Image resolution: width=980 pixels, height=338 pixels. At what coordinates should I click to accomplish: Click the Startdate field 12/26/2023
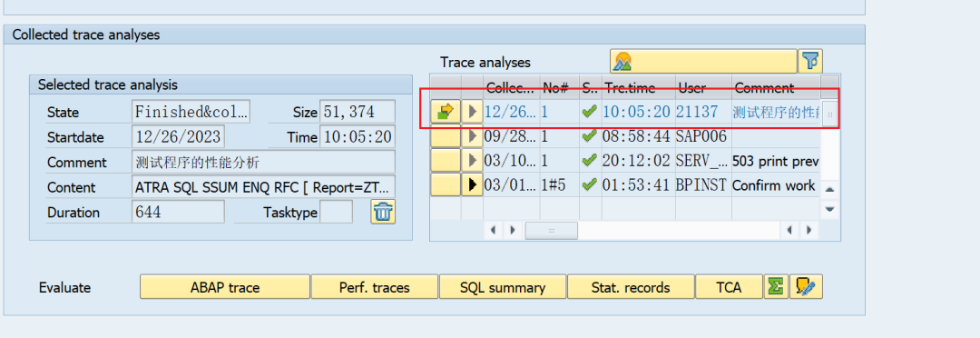[178, 137]
